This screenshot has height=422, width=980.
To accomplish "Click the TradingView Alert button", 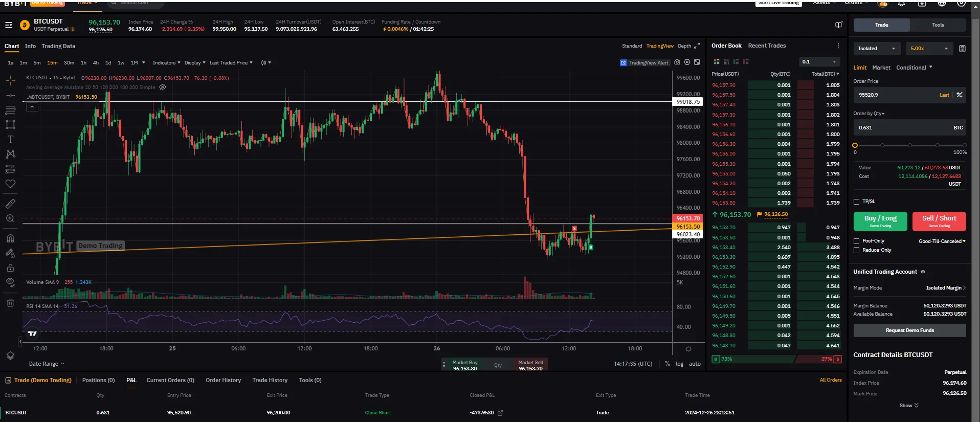I will (644, 62).
